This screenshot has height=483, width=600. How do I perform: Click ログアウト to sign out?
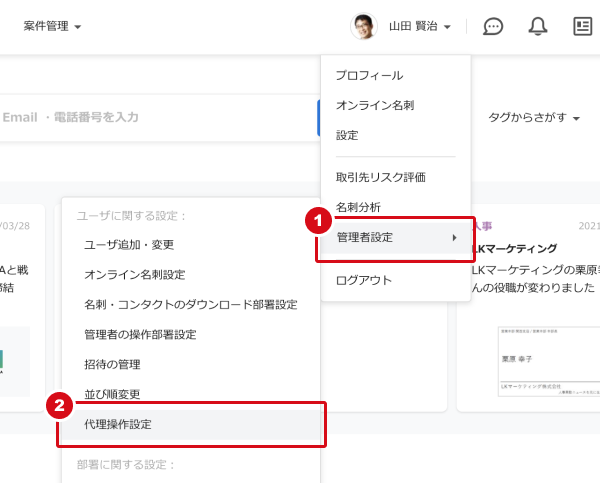coord(364,280)
